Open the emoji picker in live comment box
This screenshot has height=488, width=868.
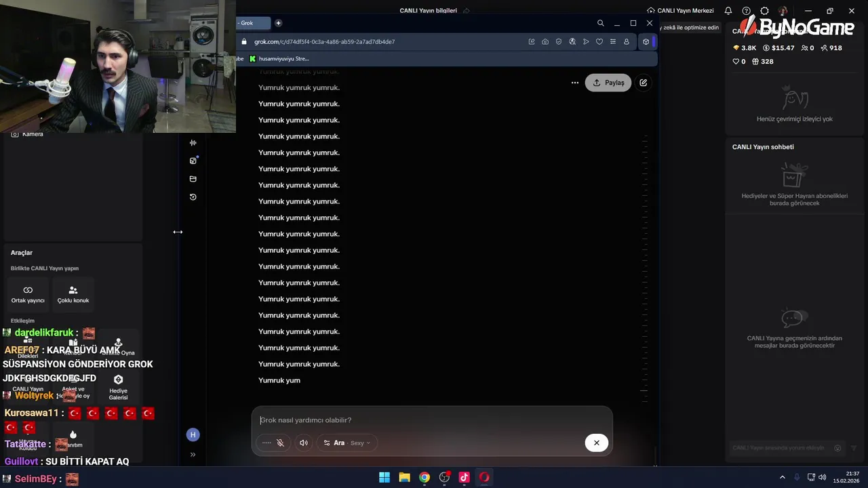click(837, 448)
